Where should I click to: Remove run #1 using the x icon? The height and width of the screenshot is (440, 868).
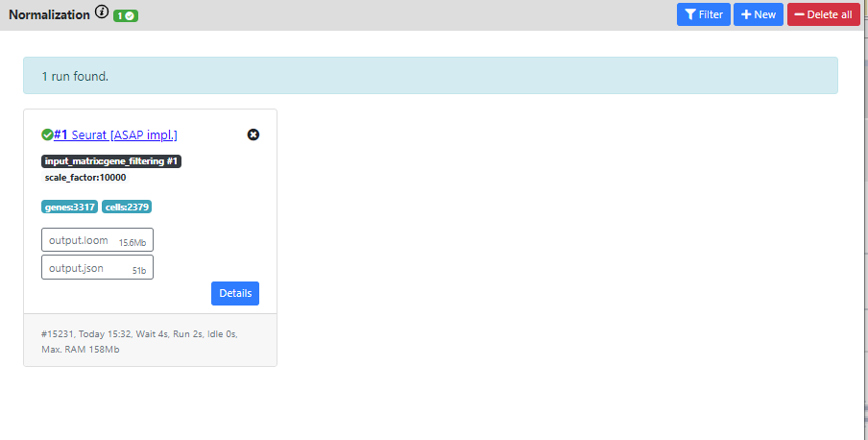(253, 134)
